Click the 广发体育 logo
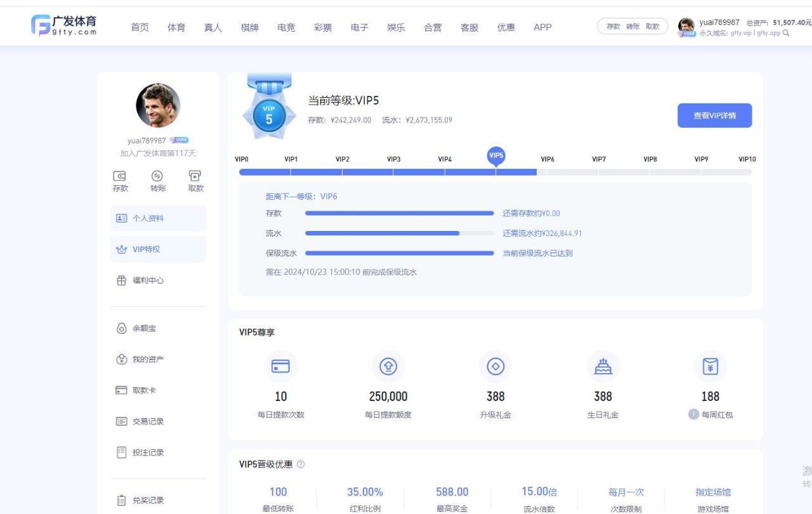Viewport: 812px width, 514px height. [x=64, y=25]
